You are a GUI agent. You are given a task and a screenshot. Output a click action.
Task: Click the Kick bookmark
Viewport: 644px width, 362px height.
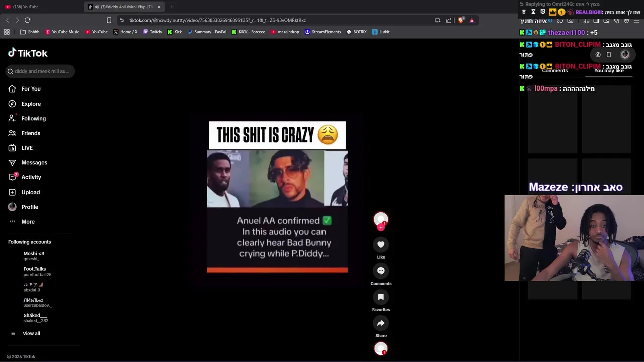tap(174, 32)
